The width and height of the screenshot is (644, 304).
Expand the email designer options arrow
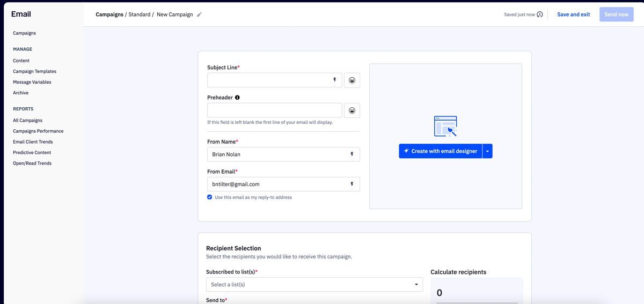487,151
